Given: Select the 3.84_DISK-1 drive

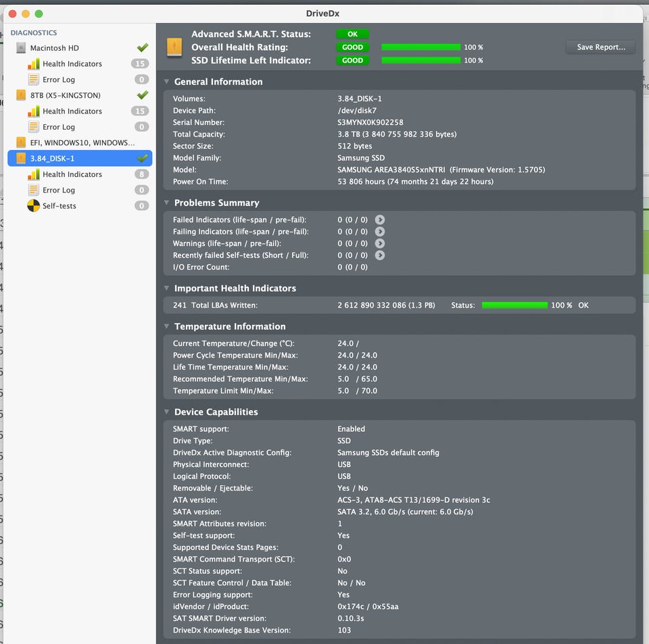Looking at the screenshot, I should 80,158.
